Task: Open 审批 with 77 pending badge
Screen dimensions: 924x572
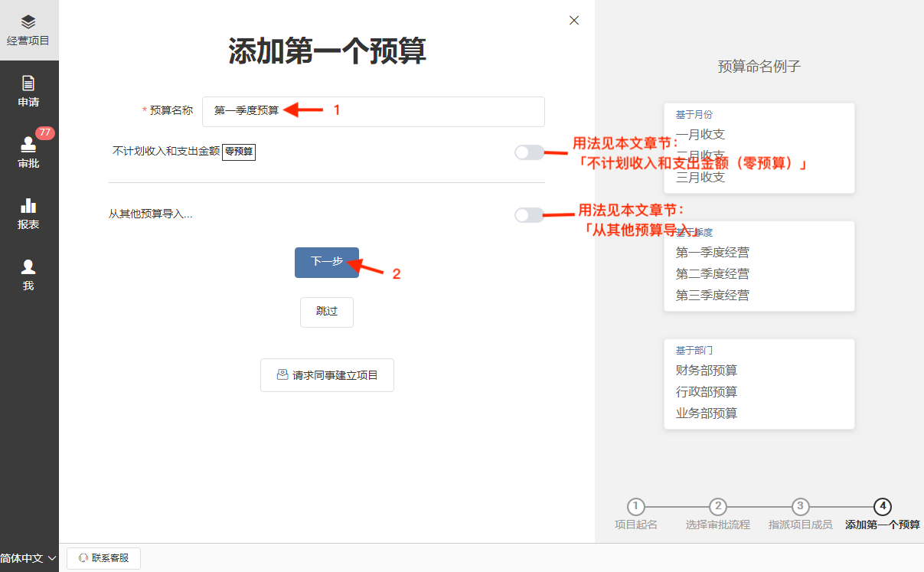Action: 28,152
